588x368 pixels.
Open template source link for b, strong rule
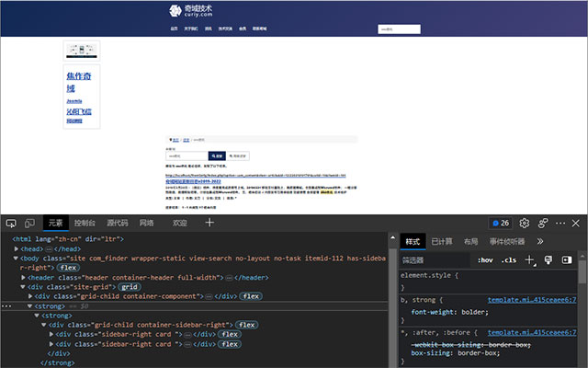point(532,300)
